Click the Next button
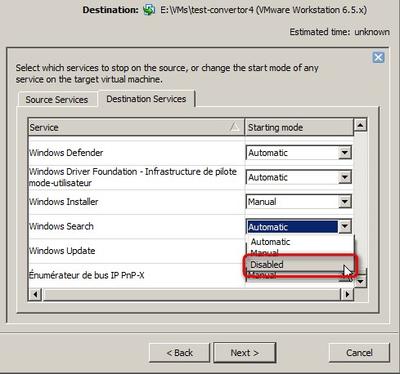 pos(245,353)
